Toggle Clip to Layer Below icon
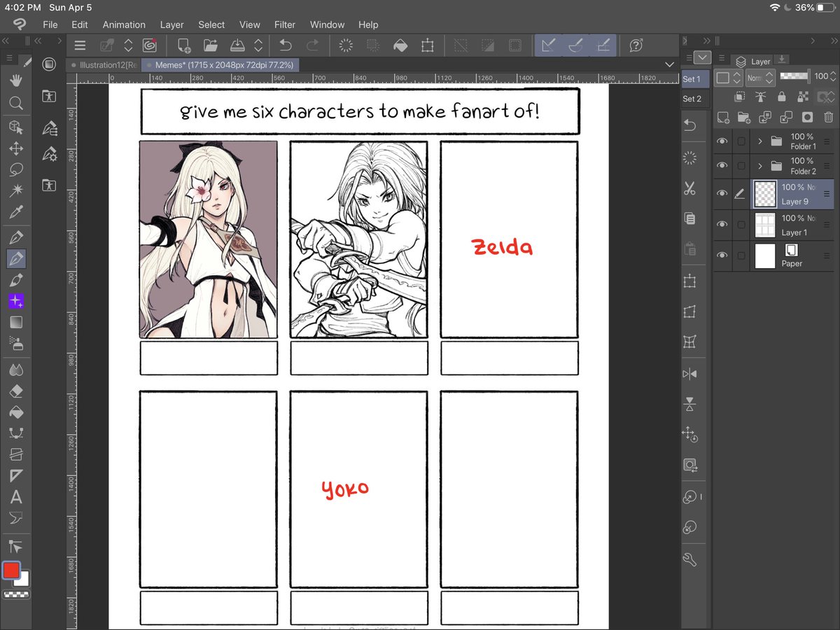Image resolution: width=840 pixels, height=630 pixels. (739, 97)
